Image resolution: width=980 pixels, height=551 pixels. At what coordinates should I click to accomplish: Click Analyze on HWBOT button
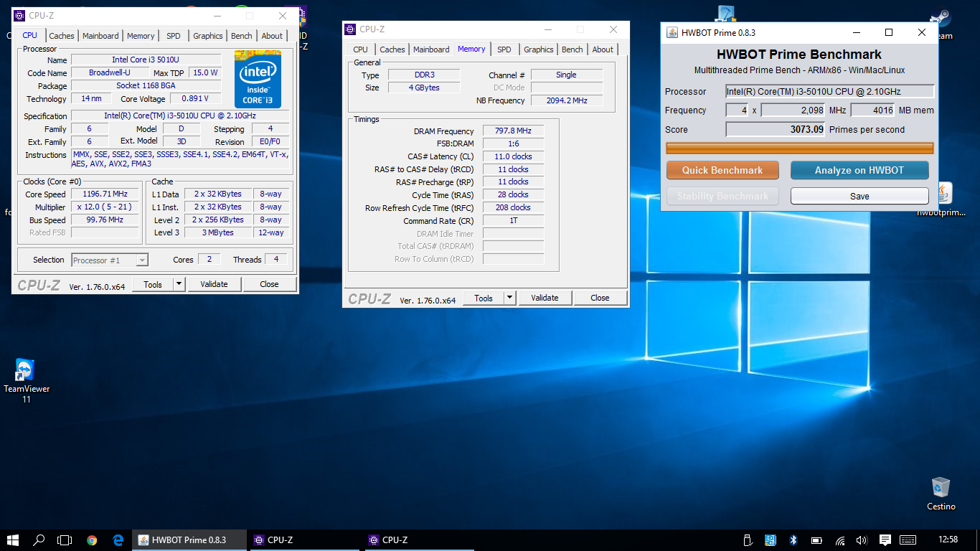point(859,170)
